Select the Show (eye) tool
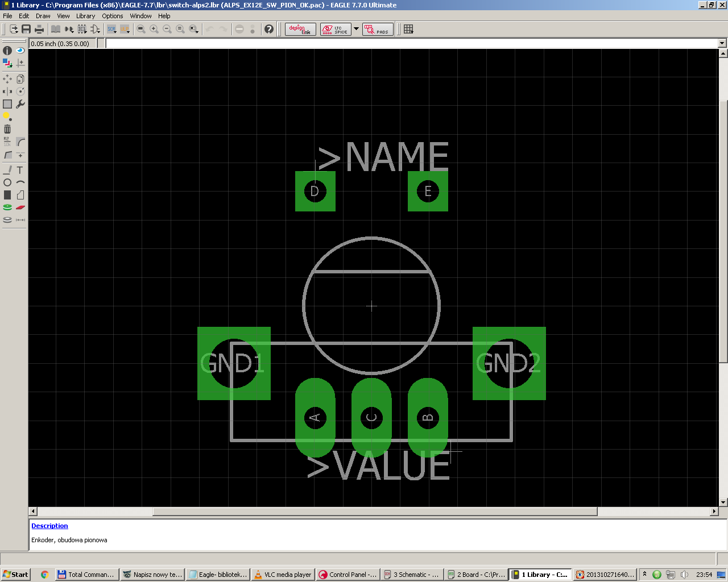The width and height of the screenshot is (728, 582). click(x=20, y=51)
